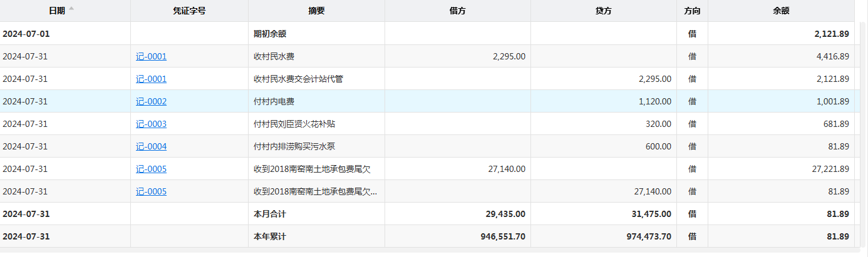This screenshot has width=868, height=257.
Task: Open voucher link 记-0004
Action: (151, 146)
